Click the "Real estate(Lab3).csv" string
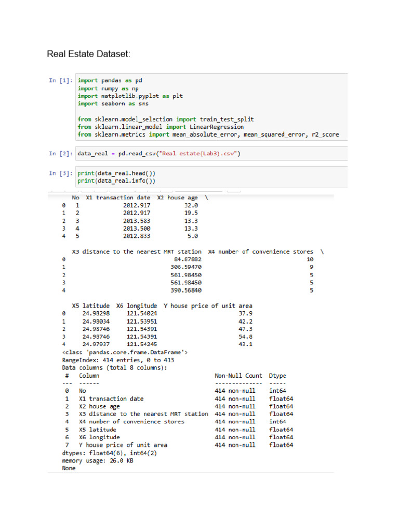The width and height of the screenshot is (399, 532). 198,153
